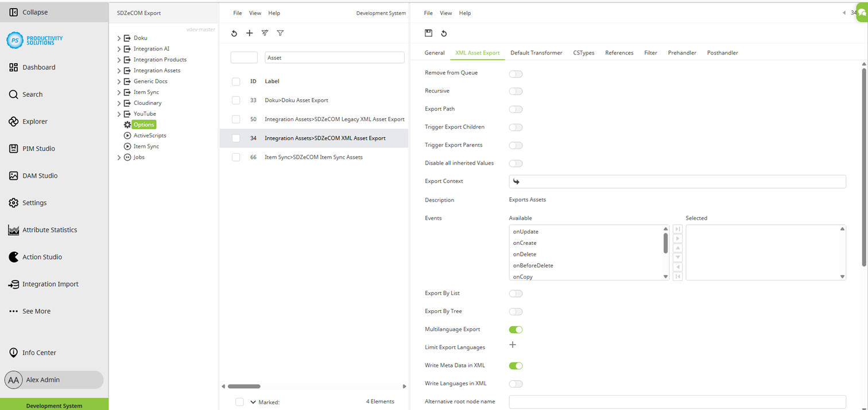The height and width of the screenshot is (410, 868).
Task: Expand the Integration AI node
Action: pos(119,49)
